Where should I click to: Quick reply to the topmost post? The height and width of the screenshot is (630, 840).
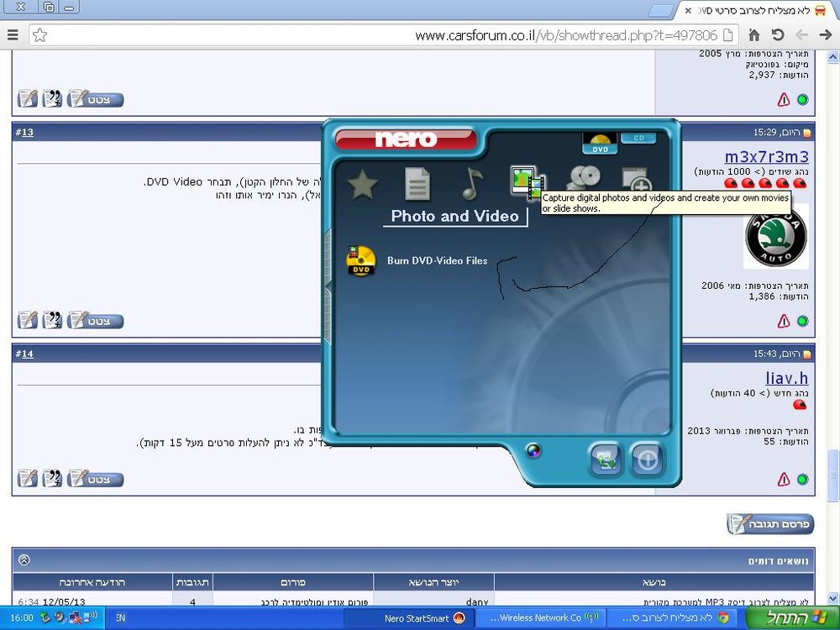[x=28, y=98]
